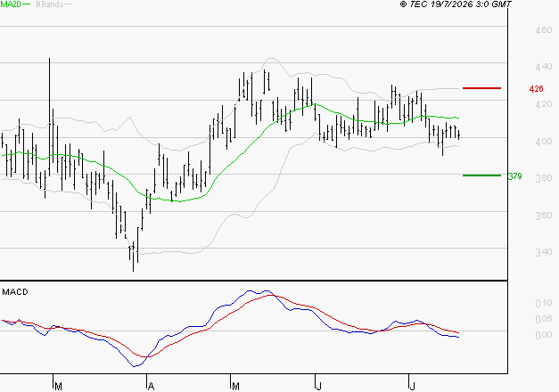Image resolution: width=559 pixels, height=392 pixels.
Task: Click the first M month marker
Action: 59,387
